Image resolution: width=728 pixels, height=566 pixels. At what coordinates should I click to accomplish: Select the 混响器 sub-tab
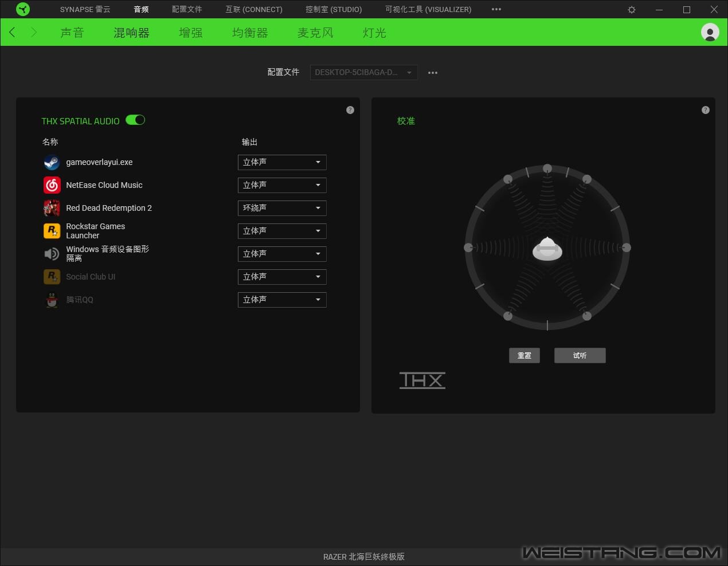pyautogui.click(x=131, y=33)
